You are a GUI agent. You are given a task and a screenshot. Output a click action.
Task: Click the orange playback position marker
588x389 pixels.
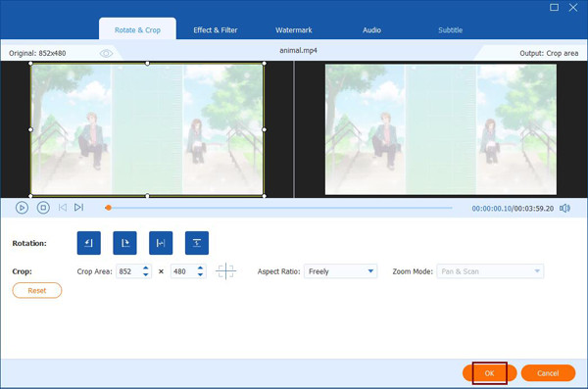[108, 208]
